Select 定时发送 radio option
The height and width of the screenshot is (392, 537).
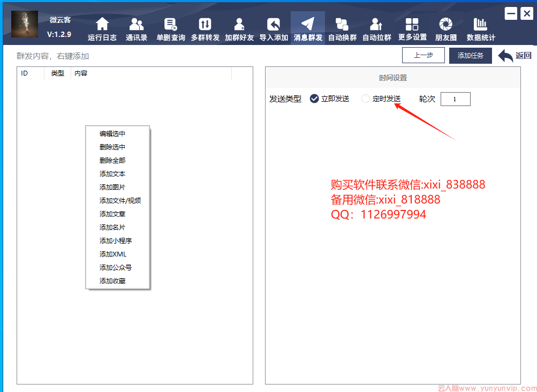(x=366, y=99)
